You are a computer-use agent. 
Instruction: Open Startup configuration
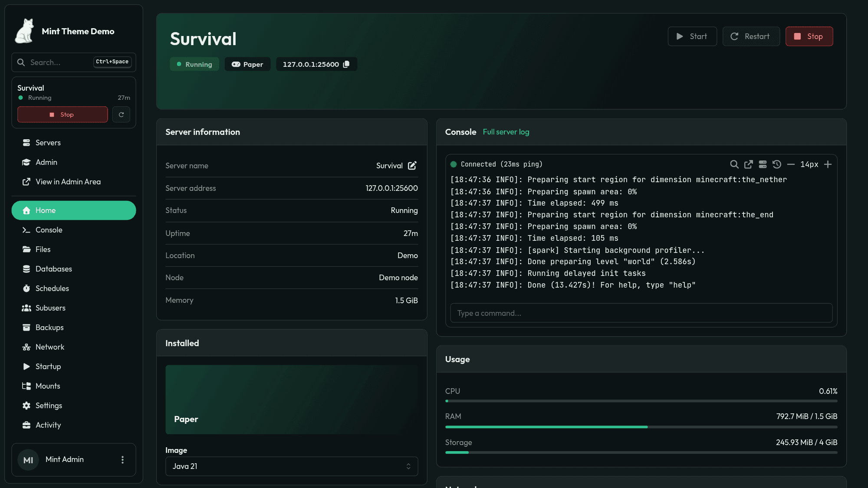(x=74, y=367)
